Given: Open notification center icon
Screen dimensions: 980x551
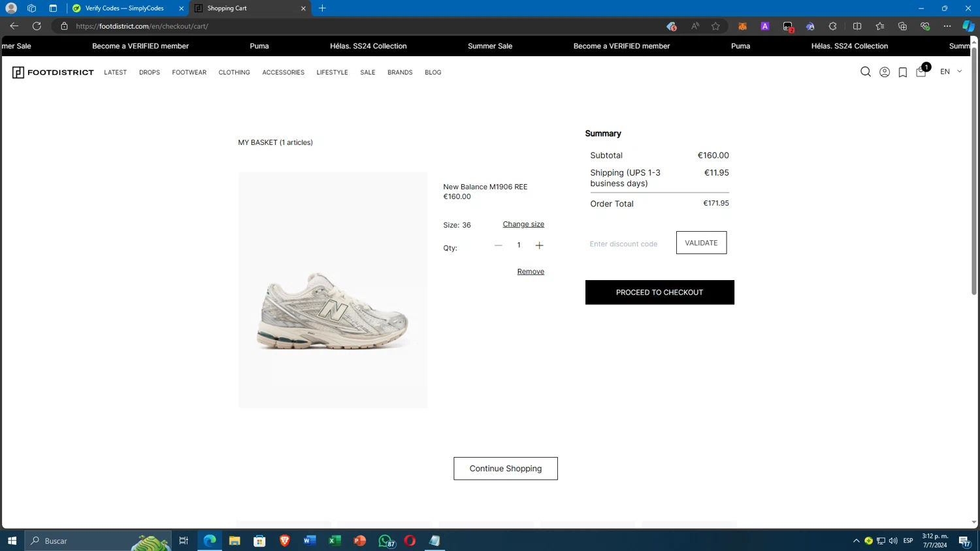Looking at the screenshot, I should pyautogui.click(x=964, y=541).
